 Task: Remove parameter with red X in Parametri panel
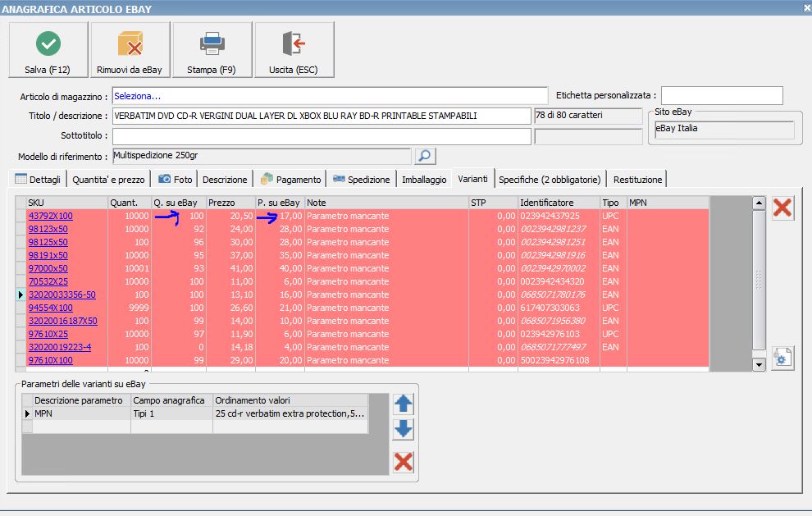click(x=403, y=462)
